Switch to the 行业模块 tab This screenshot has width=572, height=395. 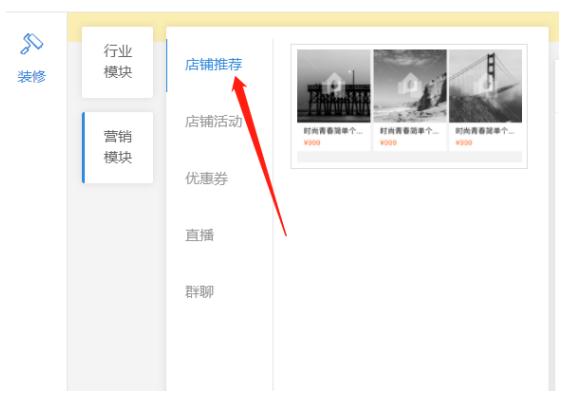(x=117, y=62)
